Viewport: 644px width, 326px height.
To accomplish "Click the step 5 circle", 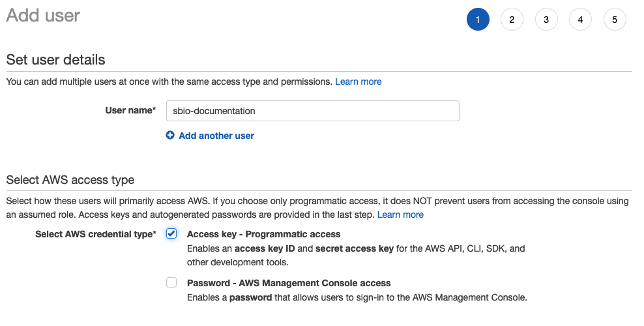I will 615,20.
